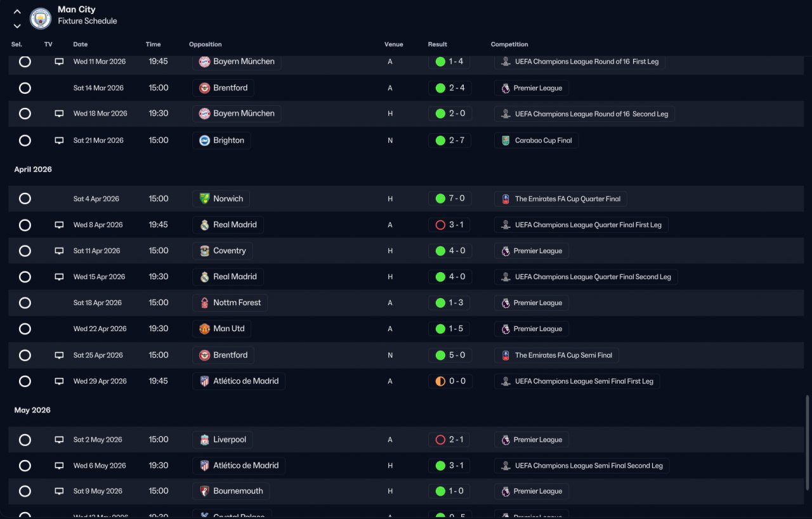Open the Atlético de Madrid 0 - 0 result

tap(450, 381)
